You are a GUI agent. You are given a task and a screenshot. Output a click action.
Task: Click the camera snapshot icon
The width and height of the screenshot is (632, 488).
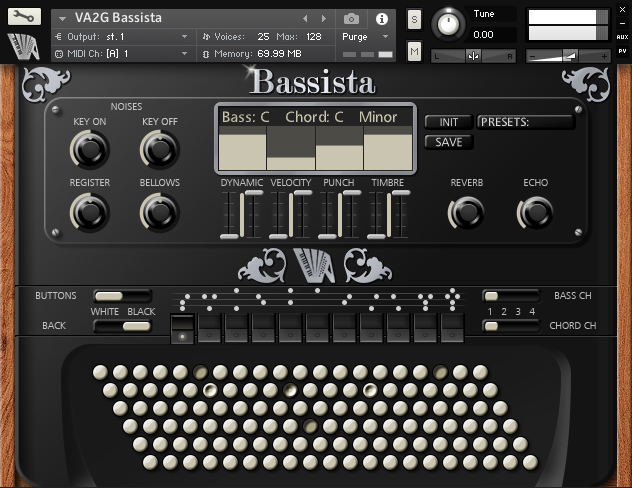[x=351, y=19]
